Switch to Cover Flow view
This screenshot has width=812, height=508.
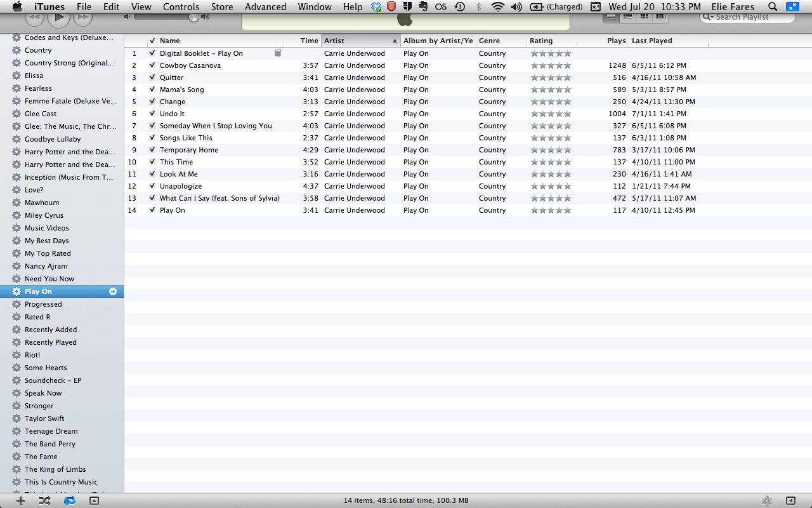coord(660,17)
